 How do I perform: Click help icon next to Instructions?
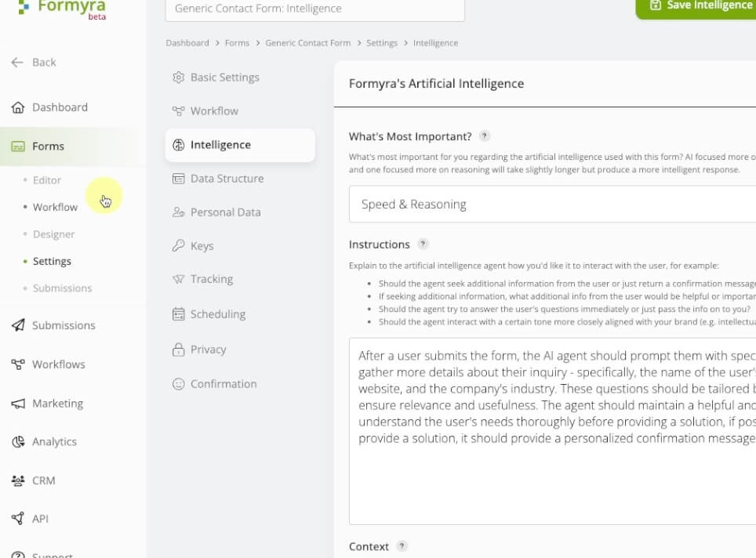coord(423,245)
